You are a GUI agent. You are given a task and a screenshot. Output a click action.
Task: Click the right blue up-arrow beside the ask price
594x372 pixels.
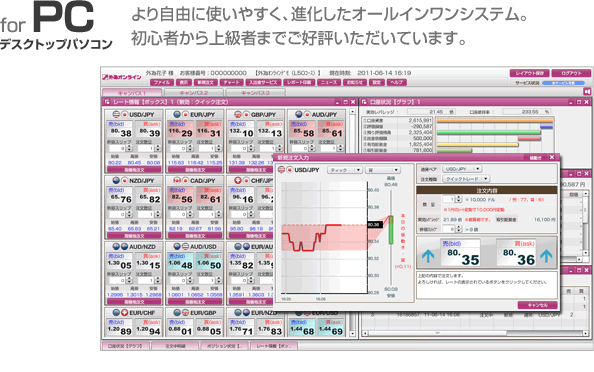pyautogui.click(x=546, y=256)
